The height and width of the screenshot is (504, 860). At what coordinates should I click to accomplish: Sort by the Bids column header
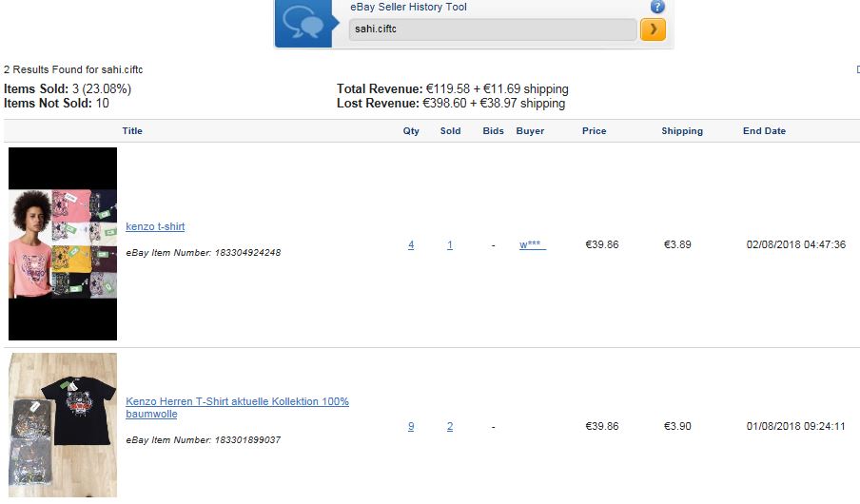pos(493,131)
